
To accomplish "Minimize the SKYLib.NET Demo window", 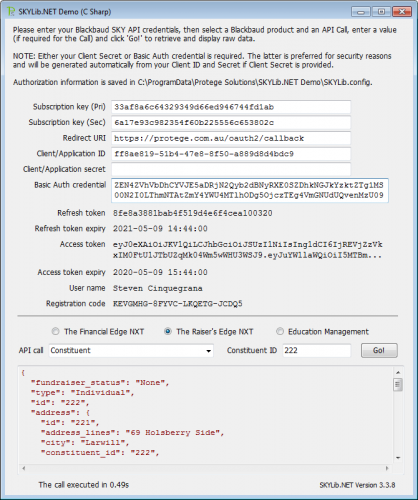I will click(x=361, y=12).
